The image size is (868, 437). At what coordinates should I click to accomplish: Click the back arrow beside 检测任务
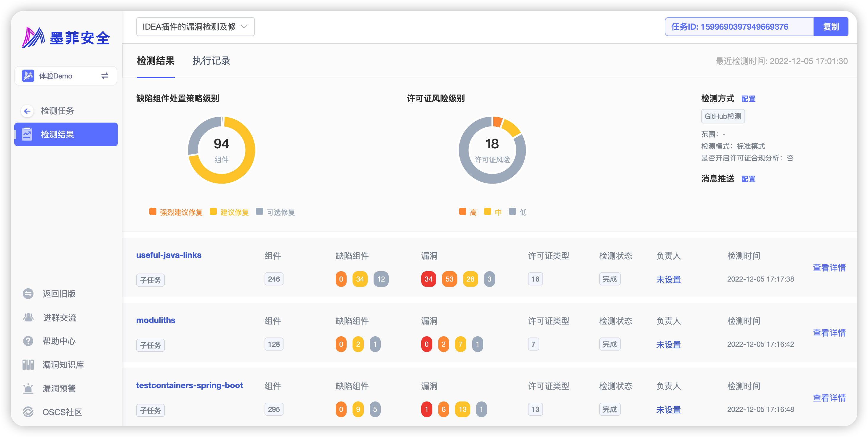[x=27, y=111]
